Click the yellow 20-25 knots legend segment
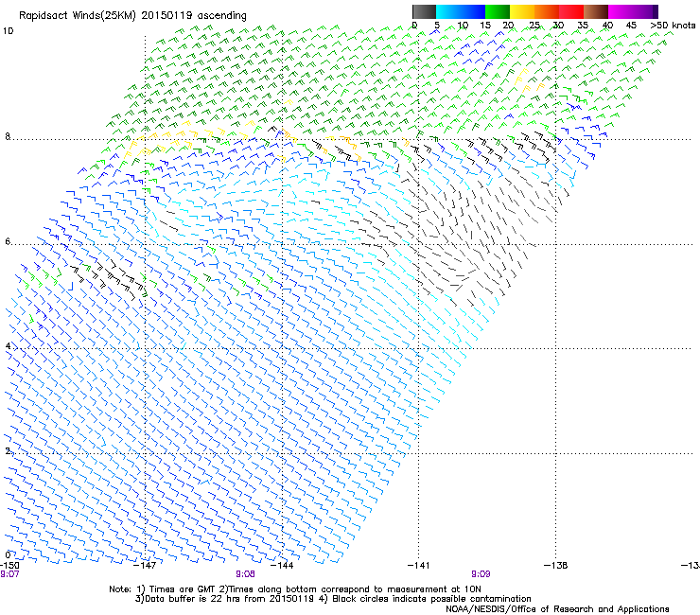This screenshot has width=700, height=615. [x=522, y=11]
